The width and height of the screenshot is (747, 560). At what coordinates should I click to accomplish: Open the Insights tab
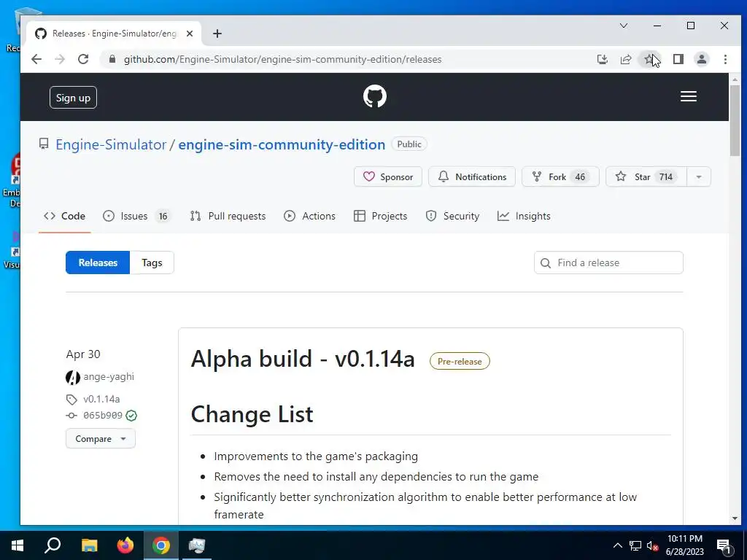[524, 216]
